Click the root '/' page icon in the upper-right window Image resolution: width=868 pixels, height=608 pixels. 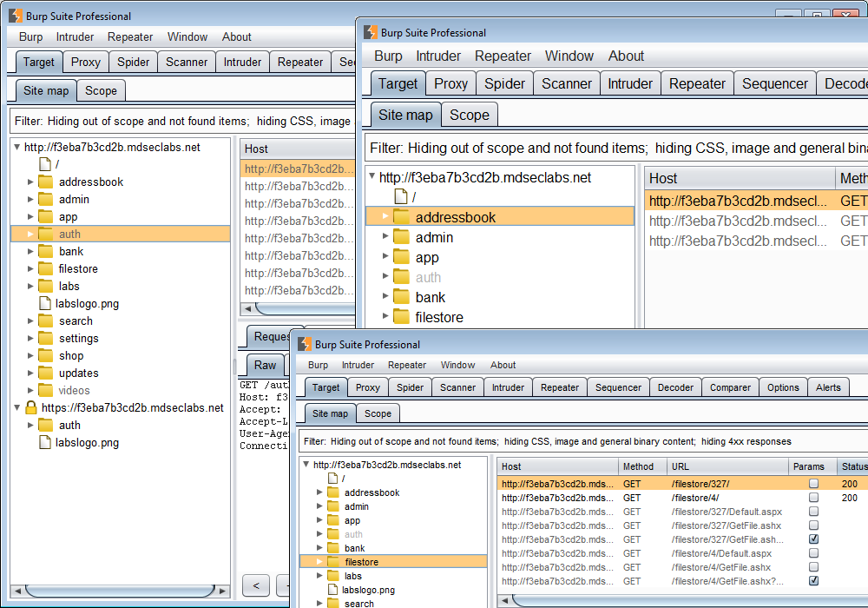pyautogui.click(x=401, y=196)
